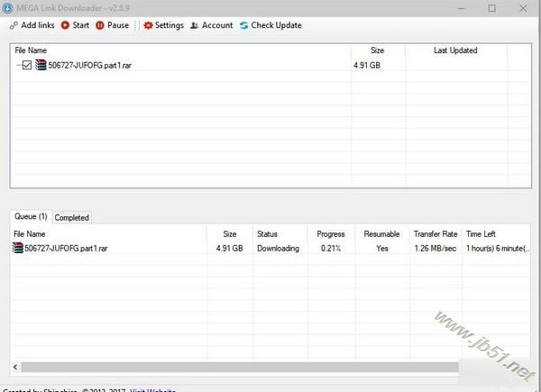This screenshot has height=392, width=541.
Task: Switch to the Completed tab
Action: pos(72,218)
